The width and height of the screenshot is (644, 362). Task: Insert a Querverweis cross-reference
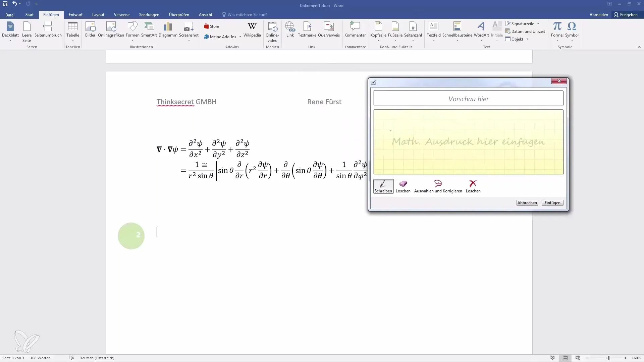pyautogui.click(x=329, y=29)
